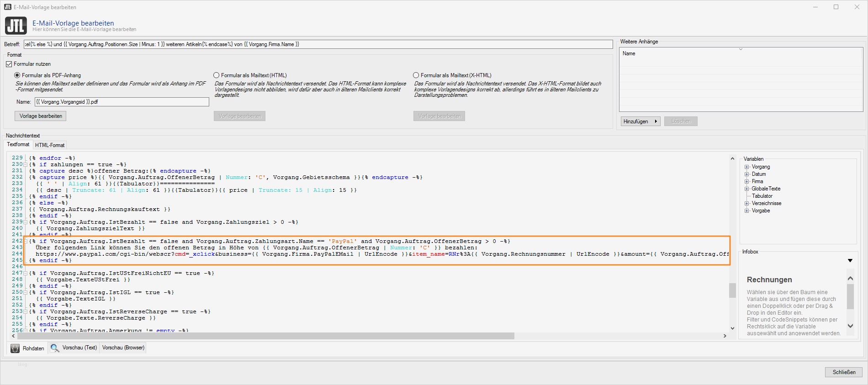Screen dimensions: 868x385
Task: Click Vorlage bearbeiten under the Mailtext (HTML) option
Action: click(240, 116)
